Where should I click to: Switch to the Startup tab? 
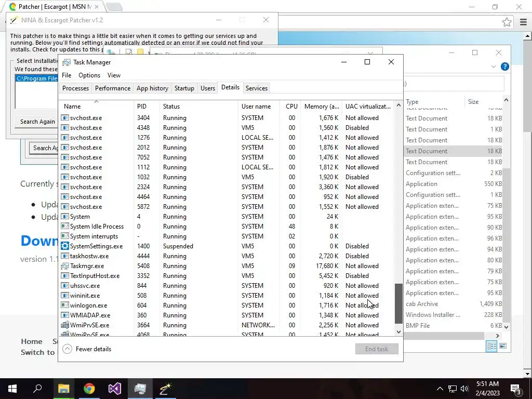tap(184, 88)
